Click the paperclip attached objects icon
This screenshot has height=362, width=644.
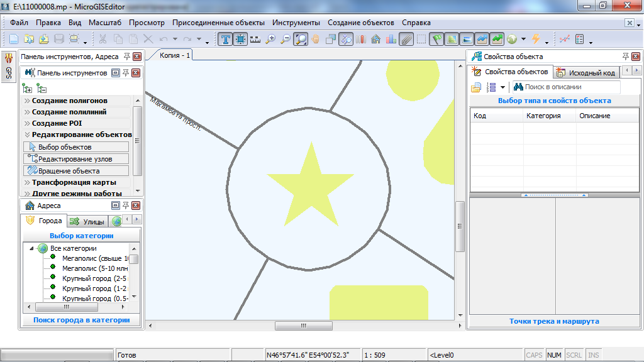tap(406, 39)
